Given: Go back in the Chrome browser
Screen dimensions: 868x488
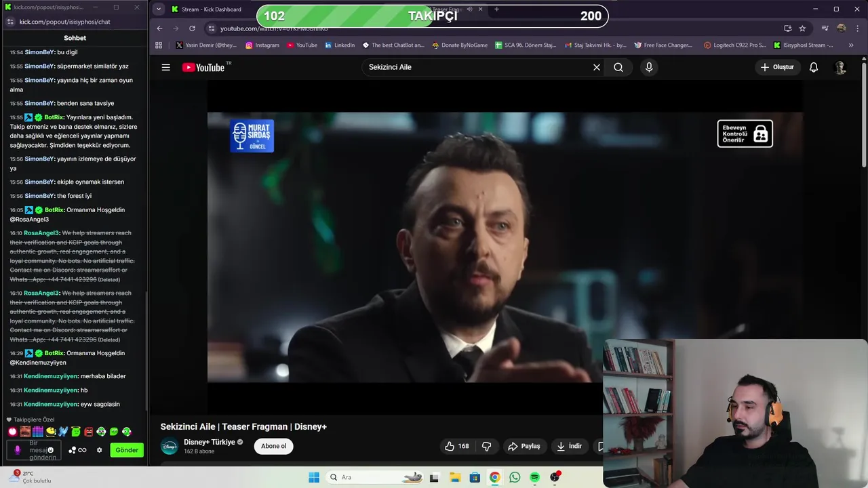Looking at the screenshot, I should [x=159, y=28].
